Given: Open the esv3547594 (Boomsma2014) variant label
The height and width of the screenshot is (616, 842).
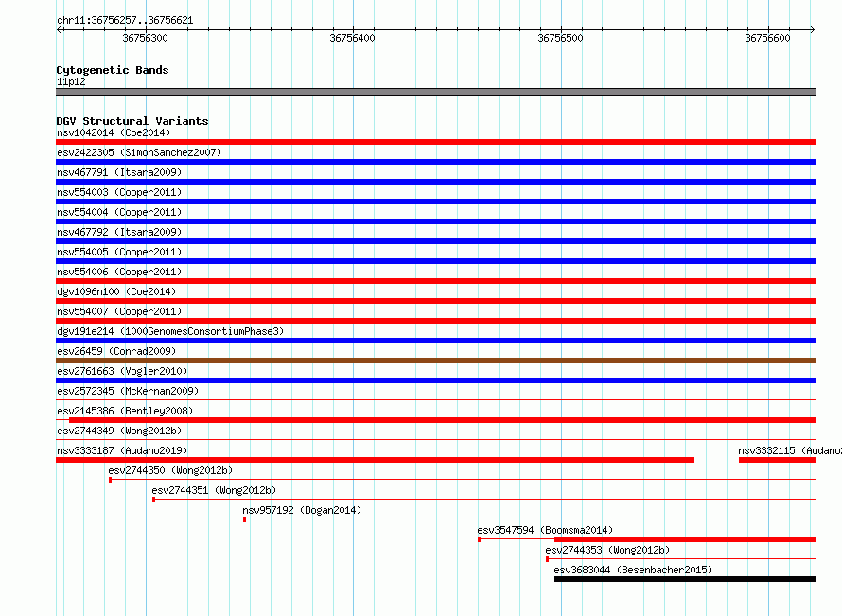Looking at the screenshot, I should [545, 530].
